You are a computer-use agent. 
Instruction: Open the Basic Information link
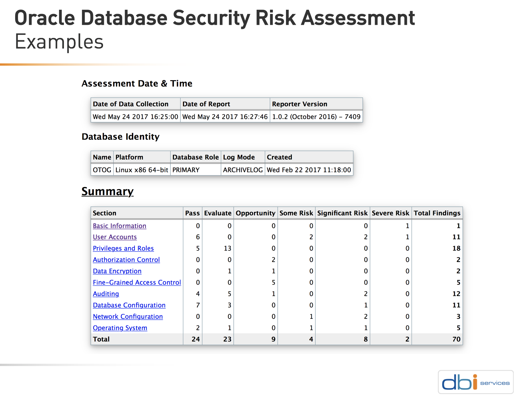pyautogui.click(x=119, y=226)
